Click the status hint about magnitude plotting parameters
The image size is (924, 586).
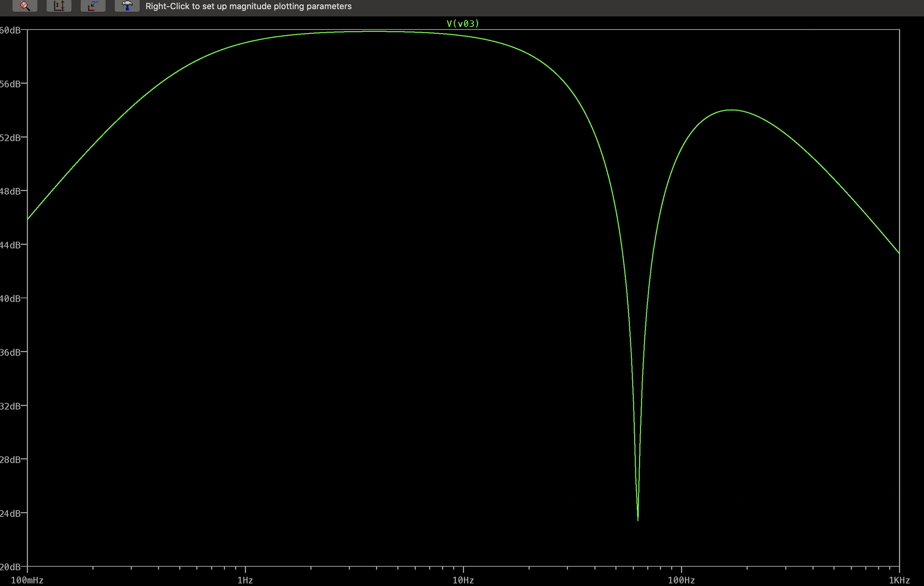tap(248, 6)
